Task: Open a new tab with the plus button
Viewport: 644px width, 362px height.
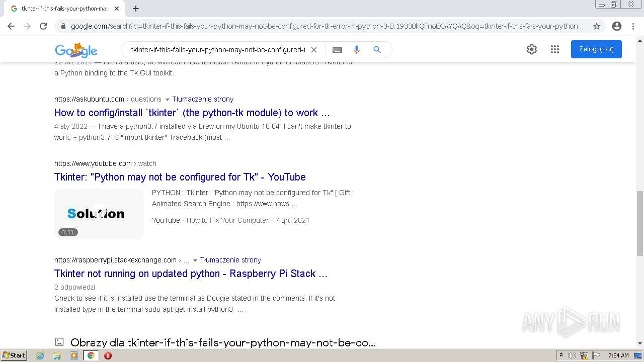Action: [x=136, y=9]
